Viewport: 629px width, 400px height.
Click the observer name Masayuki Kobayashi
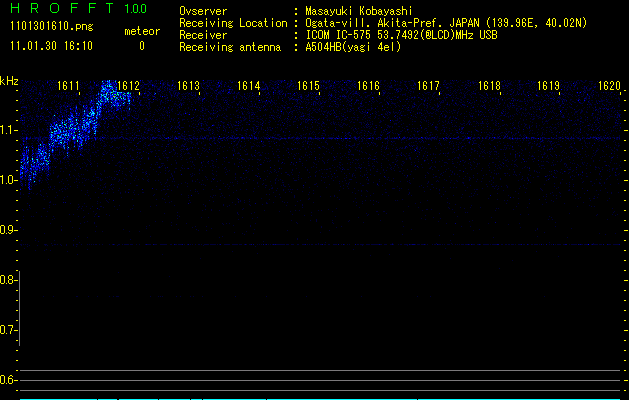pos(359,11)
